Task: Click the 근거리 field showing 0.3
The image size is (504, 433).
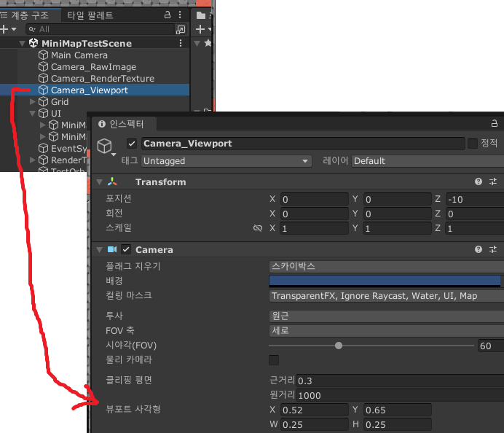Action: 400,381
